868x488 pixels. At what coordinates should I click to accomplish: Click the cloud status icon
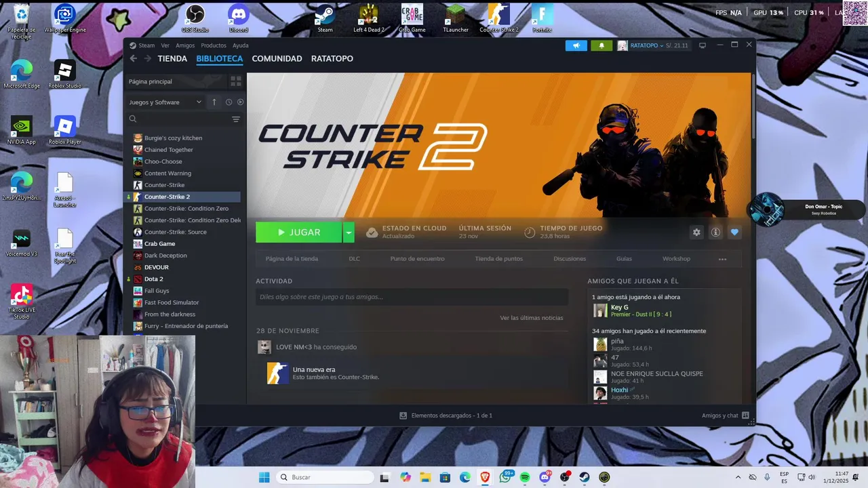coord(372,232)
